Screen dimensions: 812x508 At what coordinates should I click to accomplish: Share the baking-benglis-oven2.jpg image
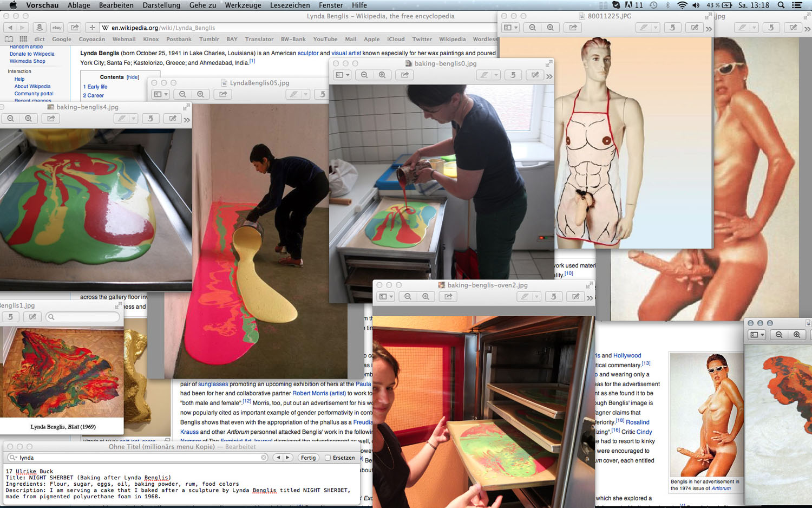pos(448,297)
